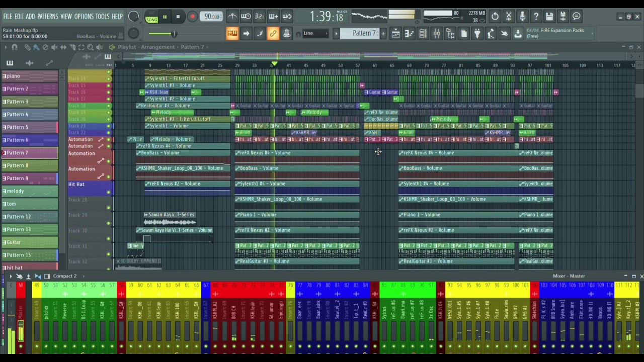Toggle the metronome icon
The height and width of the screenshot is (362, 644).
(232, 17)
